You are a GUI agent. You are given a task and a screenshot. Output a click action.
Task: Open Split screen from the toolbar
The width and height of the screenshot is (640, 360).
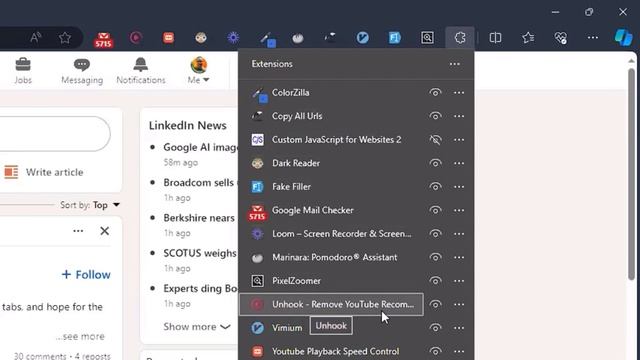tap(495, 38)
